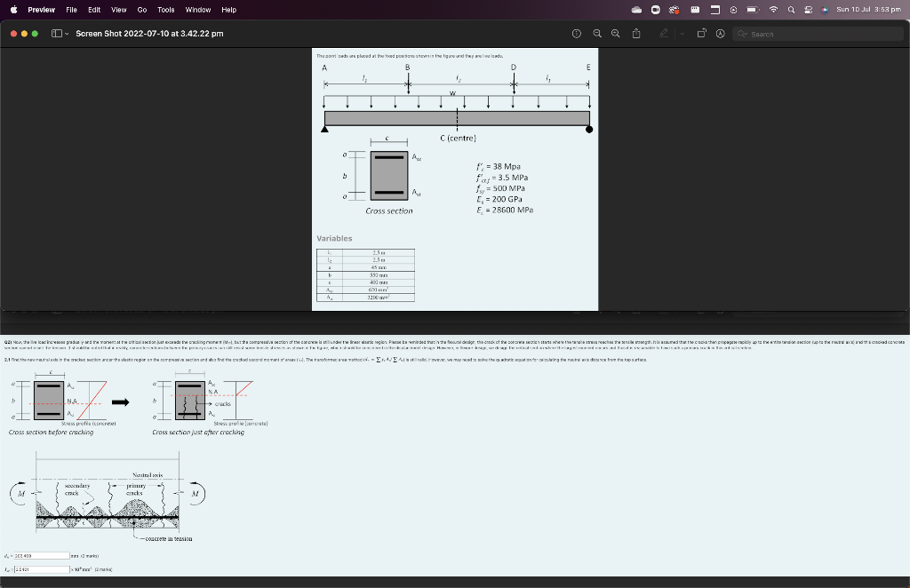Viewport: 910px width, 588px height.
Task: Open the iCloud status menu bar icon
Action: pos(636,10)
